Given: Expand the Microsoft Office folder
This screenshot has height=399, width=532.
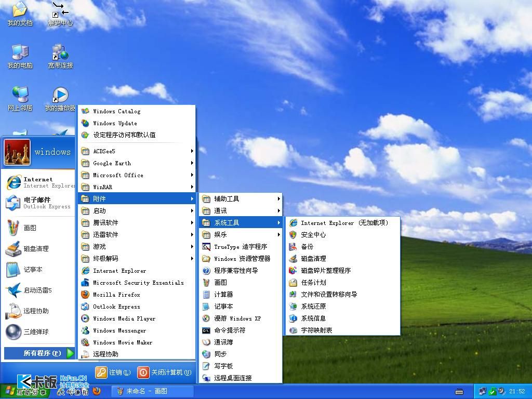Looking at the screenshot, I should click(x=137, y=175).
